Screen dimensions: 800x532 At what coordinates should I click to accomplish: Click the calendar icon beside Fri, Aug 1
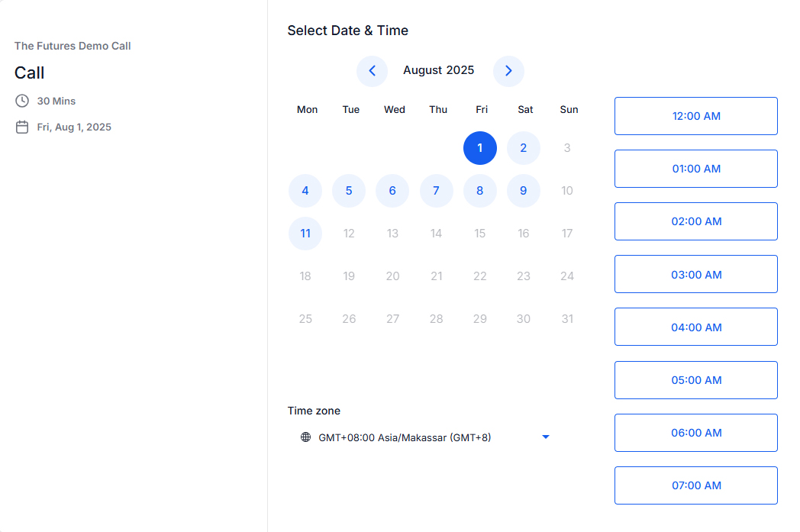tap(22, 127)
